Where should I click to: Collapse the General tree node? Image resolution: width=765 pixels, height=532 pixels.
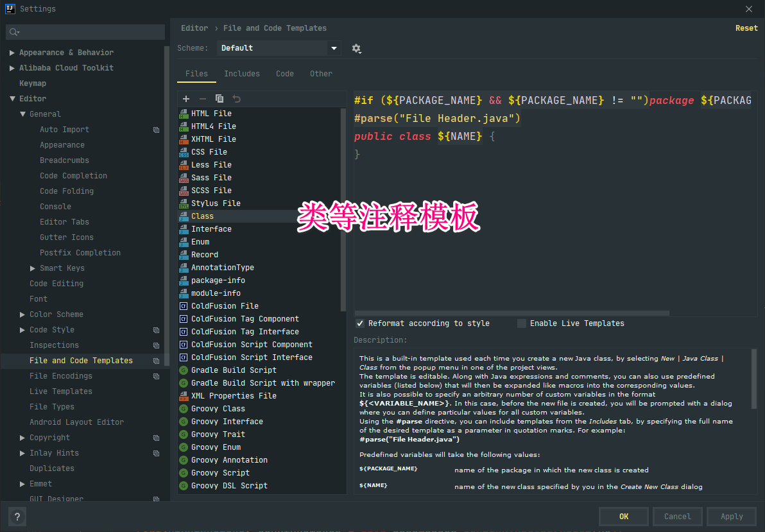[x=22, y=114]
